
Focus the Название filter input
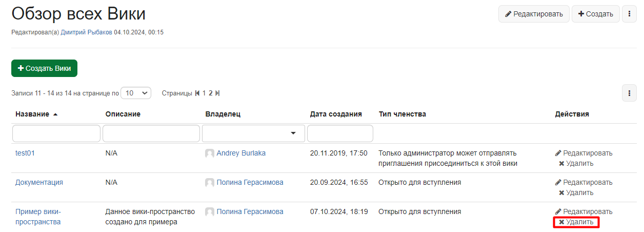[x=56, y=133]
